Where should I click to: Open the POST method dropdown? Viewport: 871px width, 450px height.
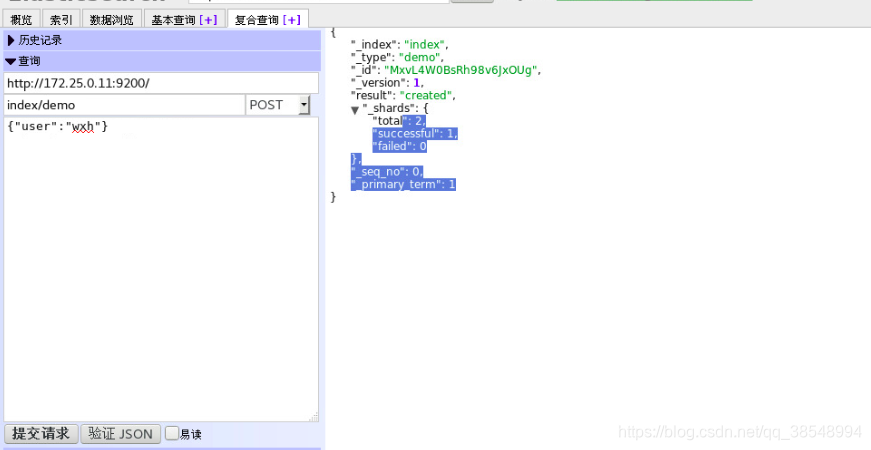(278, 105)
